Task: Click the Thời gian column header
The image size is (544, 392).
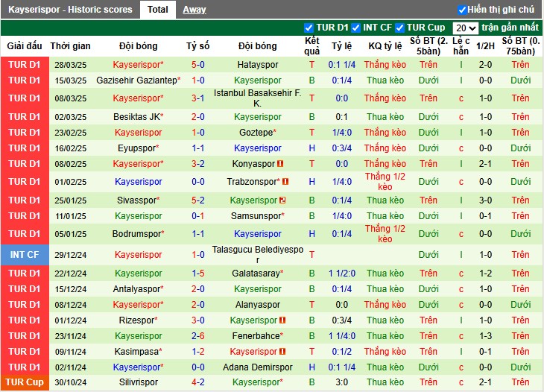Action: point(71,46)
